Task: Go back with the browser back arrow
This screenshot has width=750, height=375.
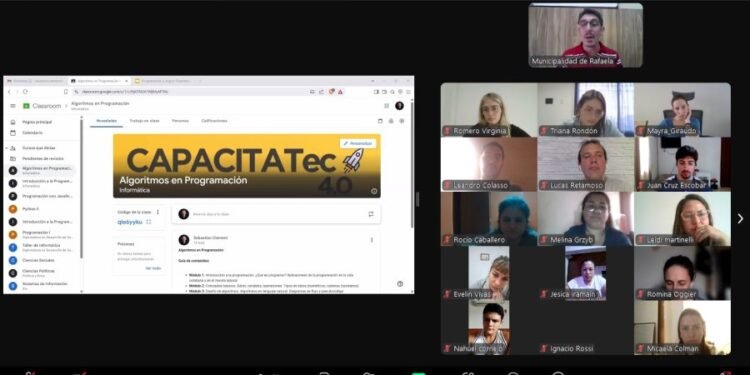Action: tap(9, 91)
